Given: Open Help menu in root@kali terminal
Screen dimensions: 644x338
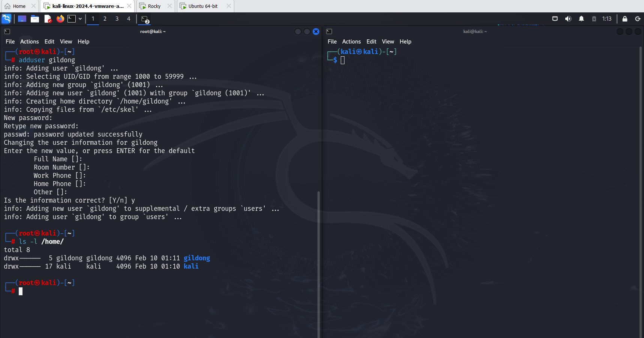Looking at the screenshot, I should click(84, 42).
